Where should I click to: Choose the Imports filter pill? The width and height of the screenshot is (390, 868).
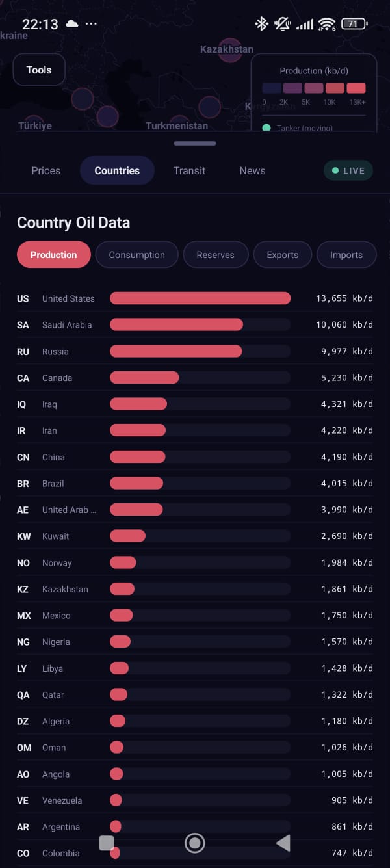pyautogui.click(x=346, y=255)
